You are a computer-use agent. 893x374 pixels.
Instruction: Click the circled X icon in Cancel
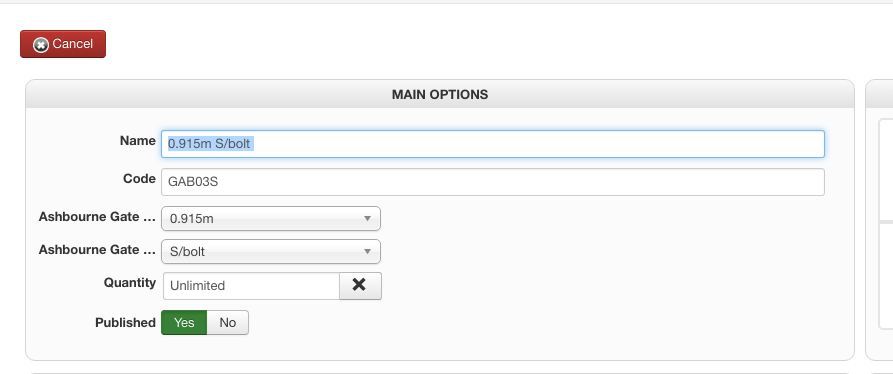click(x=40, y=45)
